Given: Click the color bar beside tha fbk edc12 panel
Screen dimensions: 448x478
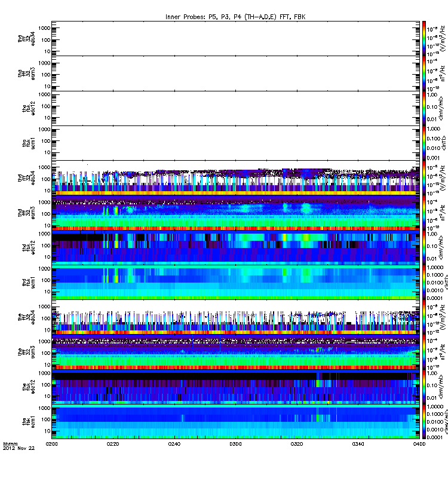Looking at the screenshot, I should pyautogui.click(x=424, y=108).
